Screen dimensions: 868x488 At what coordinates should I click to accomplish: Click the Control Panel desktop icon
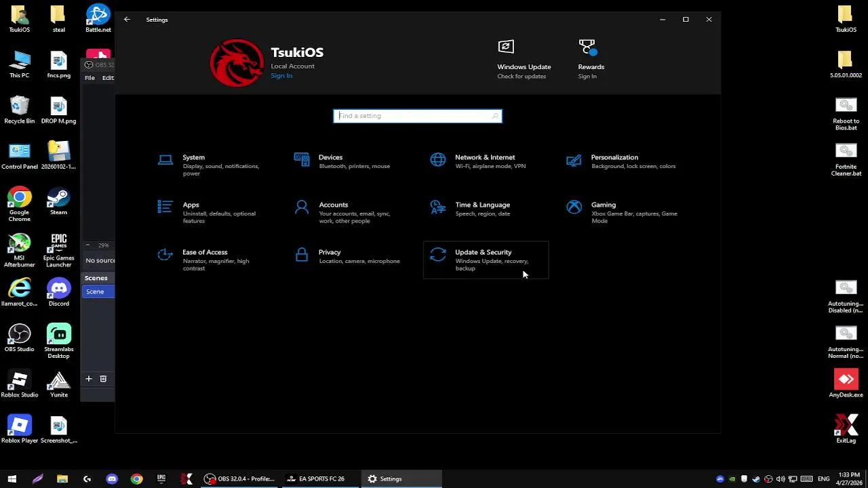(19, 156)
